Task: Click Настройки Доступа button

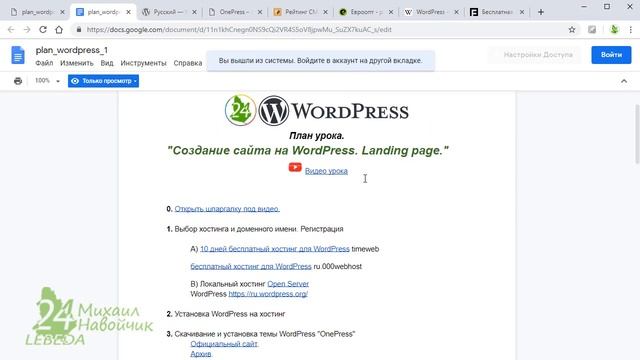Action: click(534, 55)
